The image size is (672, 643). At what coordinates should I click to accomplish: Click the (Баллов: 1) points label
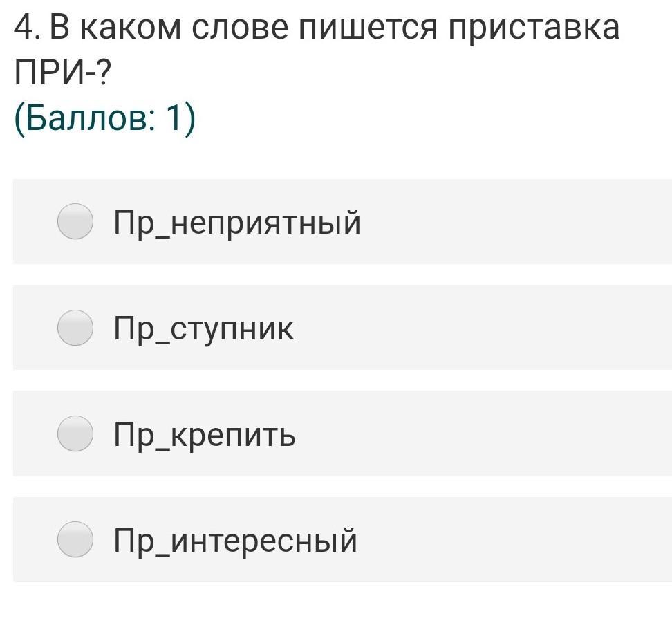(x=105, y=119)
